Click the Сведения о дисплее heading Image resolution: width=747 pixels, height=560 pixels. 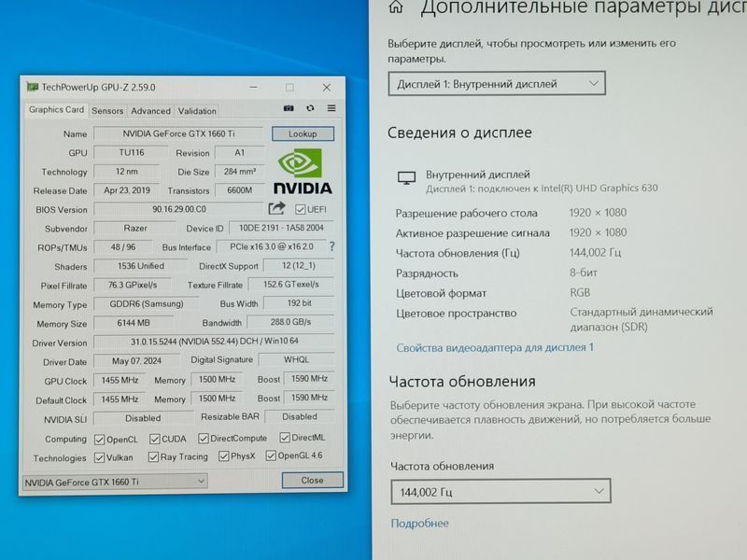pos(459,133)
